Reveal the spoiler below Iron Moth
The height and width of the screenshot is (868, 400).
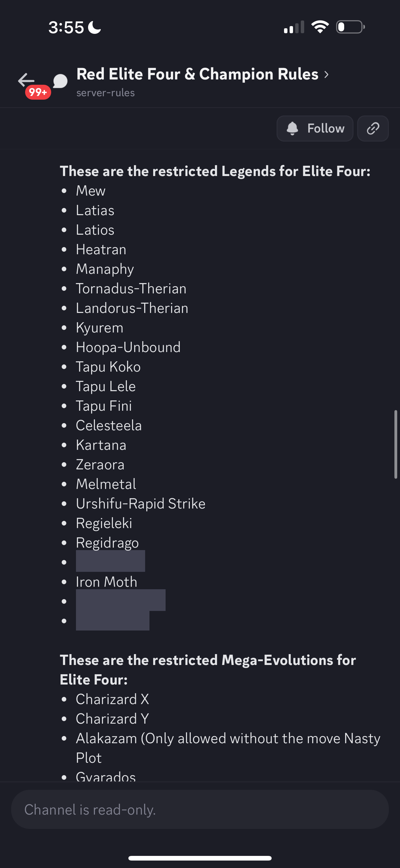[121, 600]
